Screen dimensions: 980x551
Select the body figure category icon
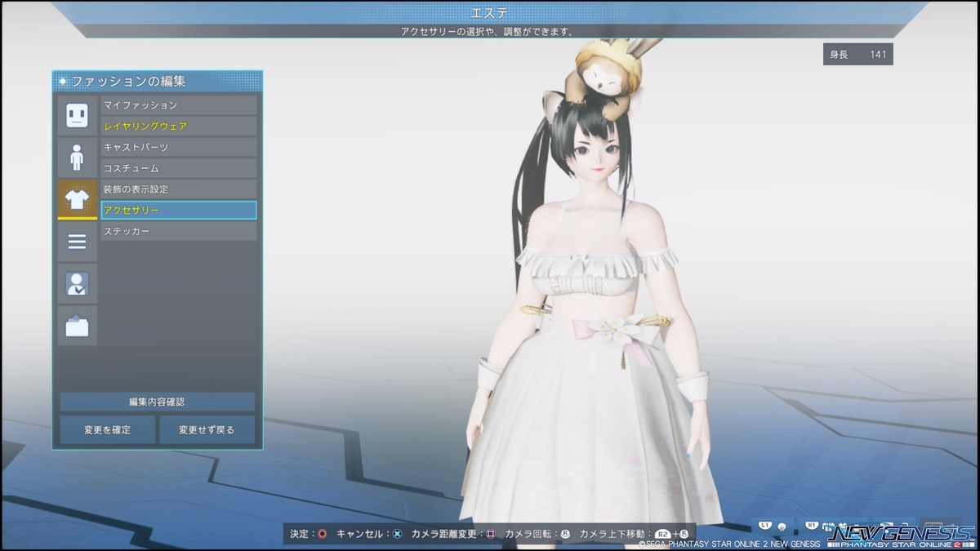point(77,158)
